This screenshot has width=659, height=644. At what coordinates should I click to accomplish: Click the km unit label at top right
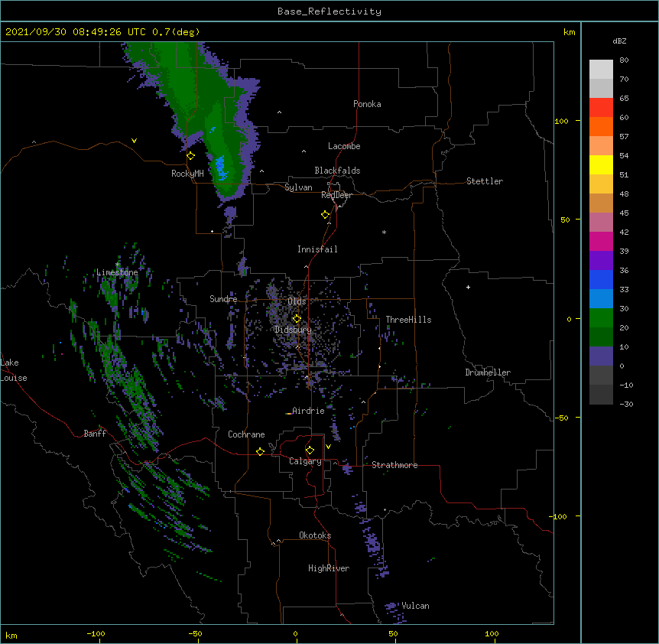(x=569, y=32)
